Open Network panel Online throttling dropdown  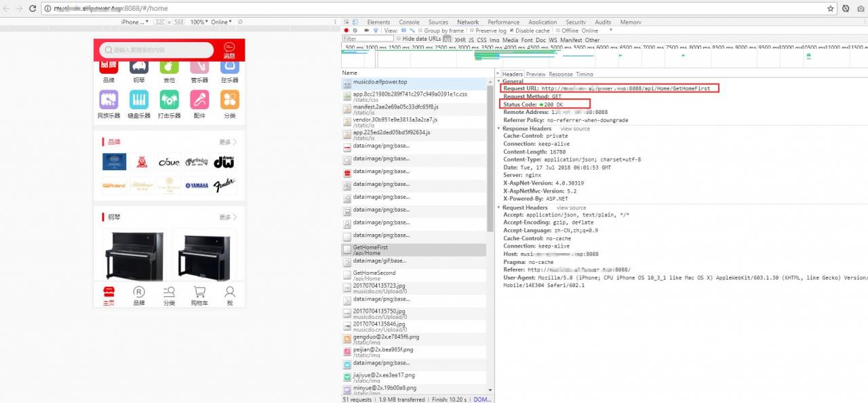[x=597, y=31]
